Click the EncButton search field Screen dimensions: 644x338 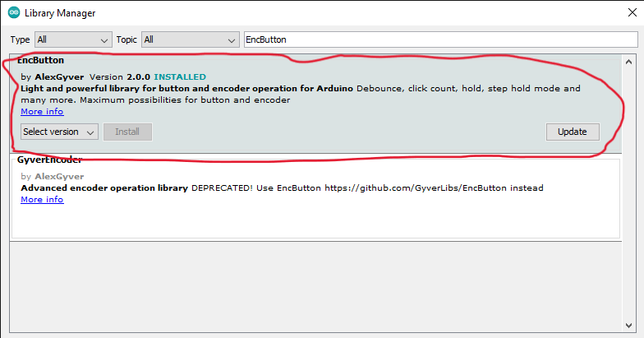[x=440, y=39]
